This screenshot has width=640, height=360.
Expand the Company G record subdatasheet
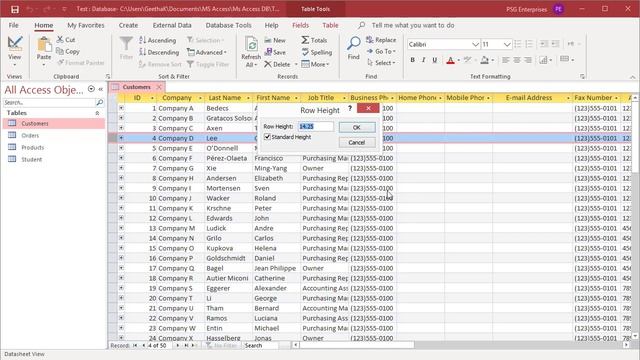[x=121, y=168]
